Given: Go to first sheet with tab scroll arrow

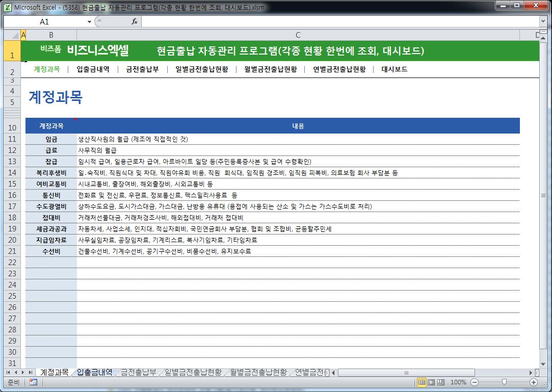Looking at the screenshot, I should click(8, 372).
